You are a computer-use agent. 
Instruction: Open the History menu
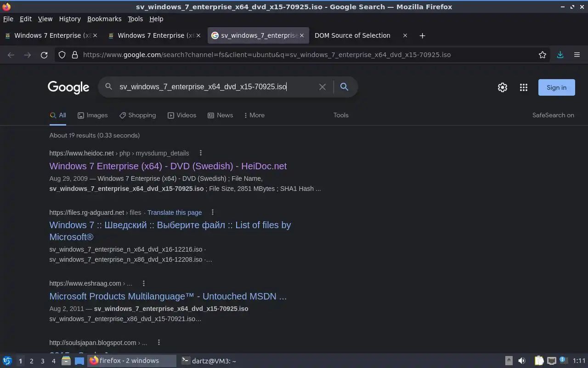[70, 19]
